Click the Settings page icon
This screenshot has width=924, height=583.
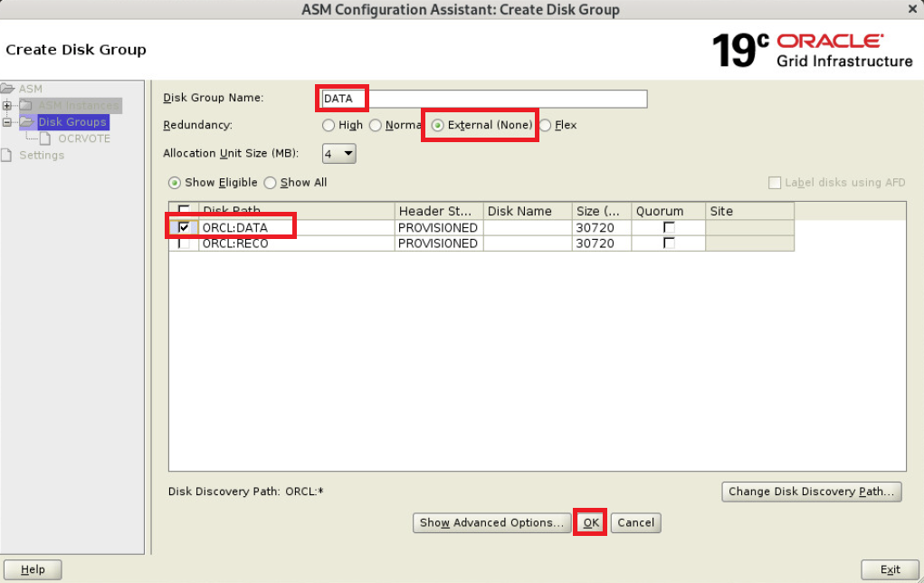coord(6,155)
